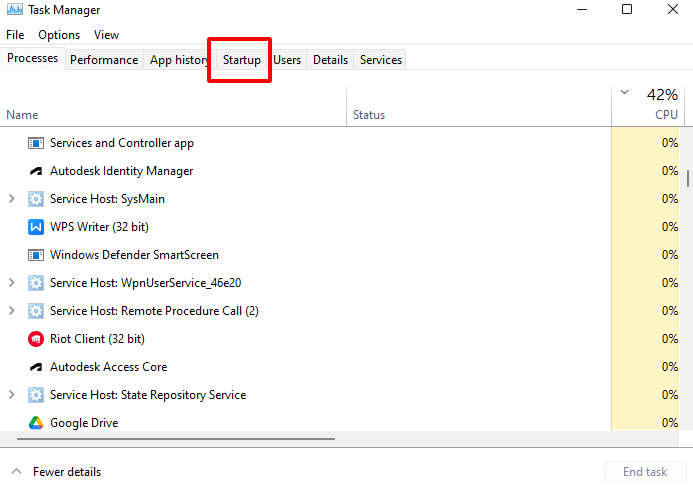Screen dimensions: 693x492
Task: Expand Service Host: State Repository Service group
Action: (12, 395)
